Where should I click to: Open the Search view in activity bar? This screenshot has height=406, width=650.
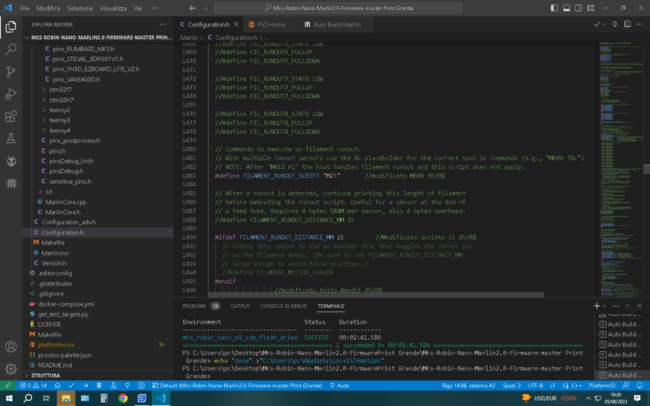pos(10,50)
